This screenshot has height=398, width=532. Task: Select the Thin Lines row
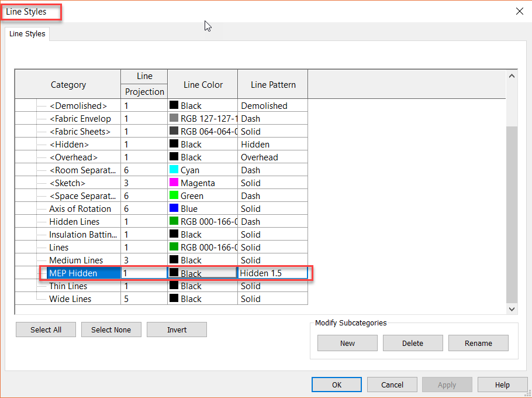point(68,286)
